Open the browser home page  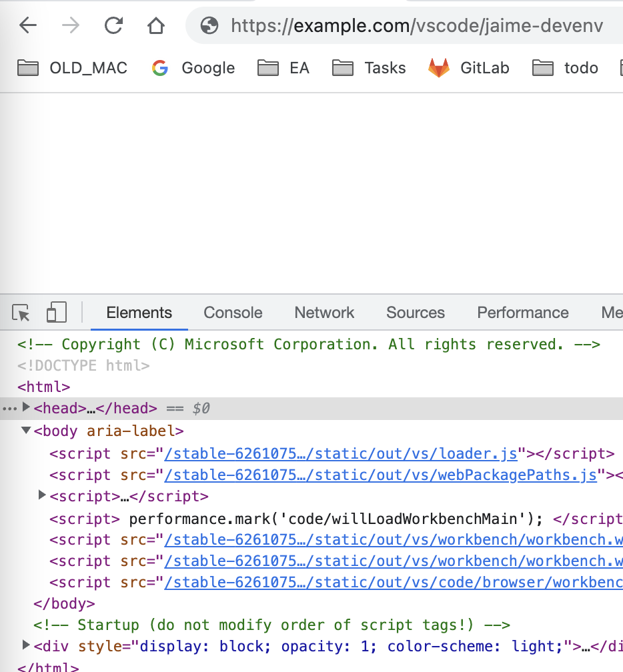click(155, 25)
